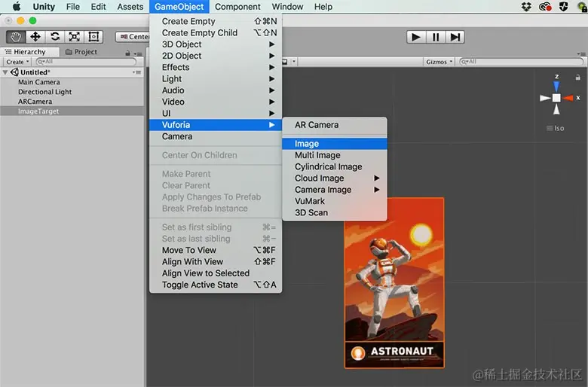The height and width of the screenshot is (387, 588).
Task: Expand the 3D Object submenu
Action: coord(216,44)
